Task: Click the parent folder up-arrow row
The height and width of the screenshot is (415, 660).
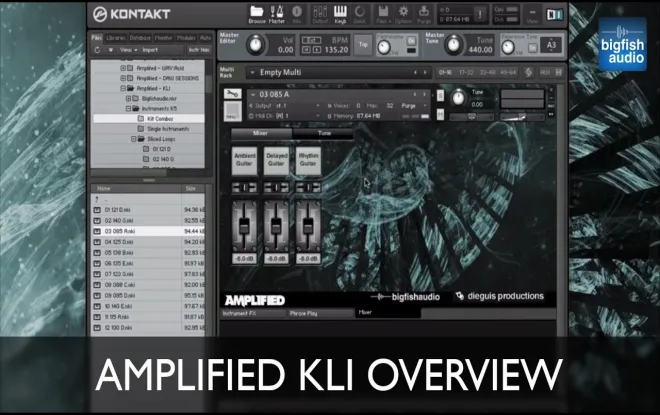Action: click(148, 199)
